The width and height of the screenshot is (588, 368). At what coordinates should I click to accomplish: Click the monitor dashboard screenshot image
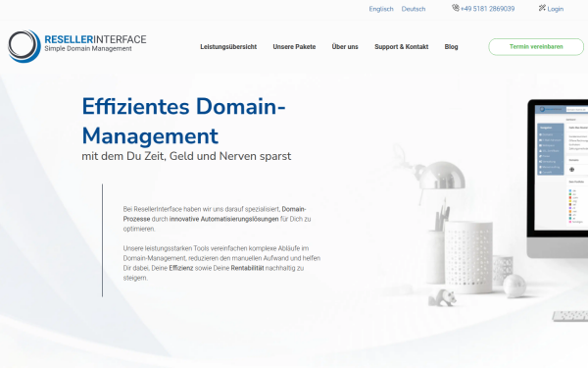coord(561,167)
